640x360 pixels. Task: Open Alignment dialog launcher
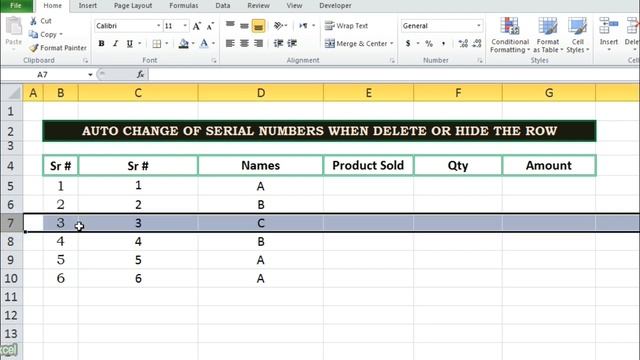tap(392, 61)
